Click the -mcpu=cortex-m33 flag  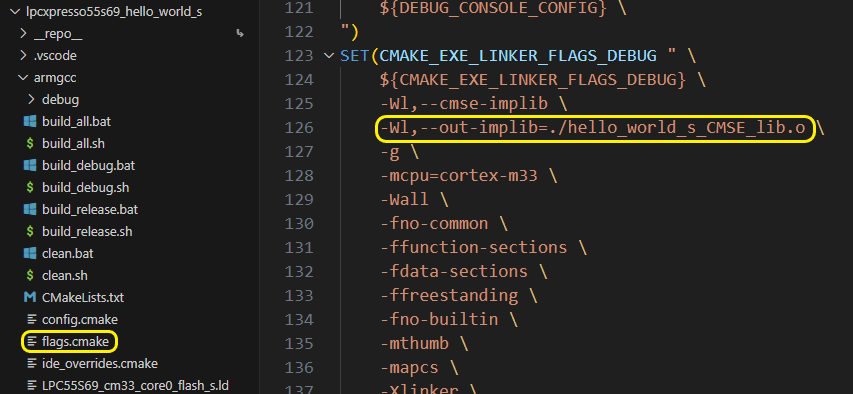click(x=459, y=176)
